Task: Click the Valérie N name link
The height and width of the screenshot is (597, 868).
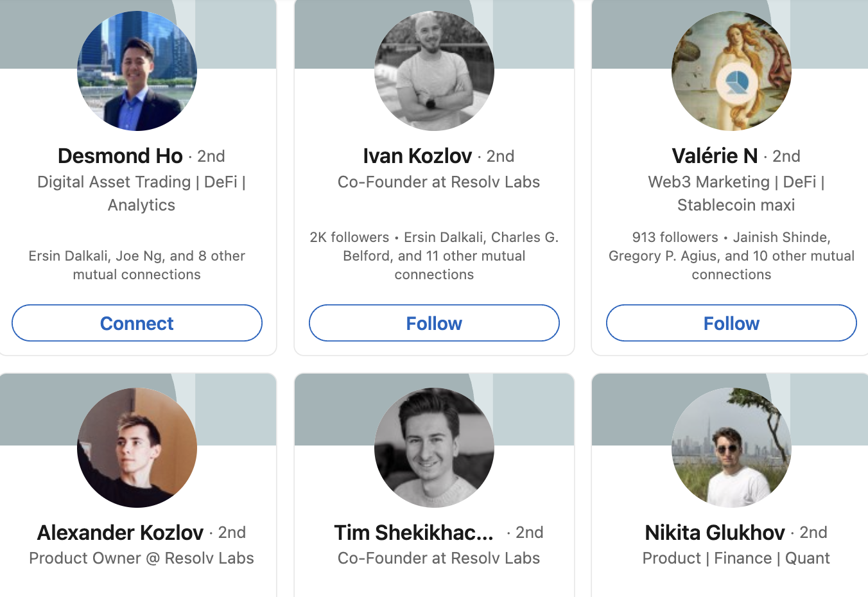Action: click(715, 156)
